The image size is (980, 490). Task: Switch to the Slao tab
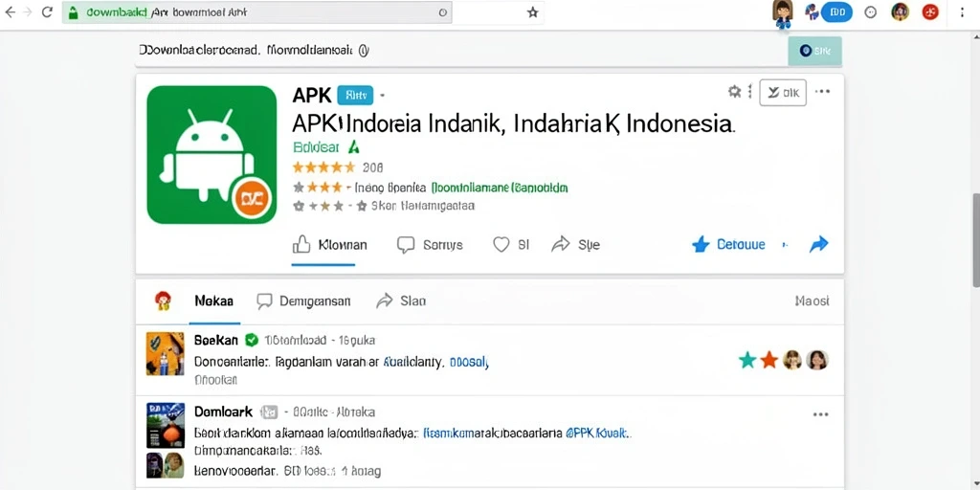coord(401,301)
